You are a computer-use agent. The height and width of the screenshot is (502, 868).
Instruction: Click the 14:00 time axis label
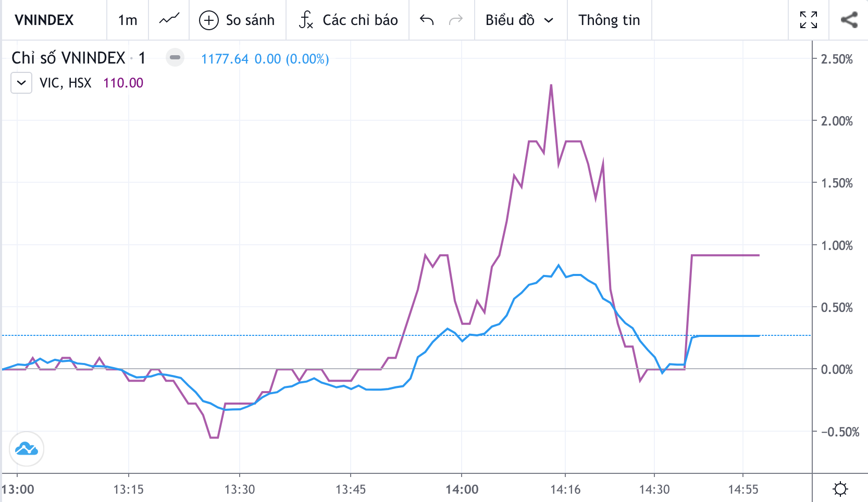click(x=462, y=490)
